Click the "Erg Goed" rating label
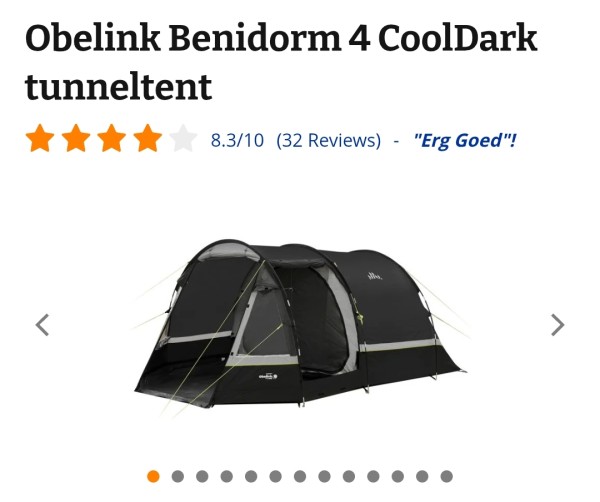Screen dimensions: 600x502 coord(465,140)
